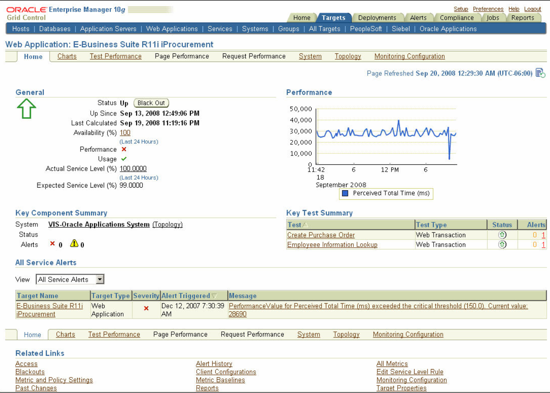Click critical alerts X icon in Key Component Summary
The image size is (550, 393).
click(x=52, y=244)
